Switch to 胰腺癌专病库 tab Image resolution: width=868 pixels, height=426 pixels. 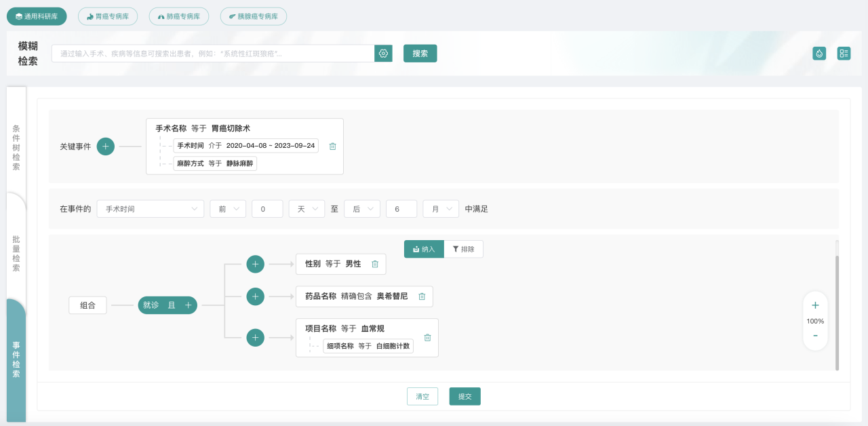coord(254,16)
